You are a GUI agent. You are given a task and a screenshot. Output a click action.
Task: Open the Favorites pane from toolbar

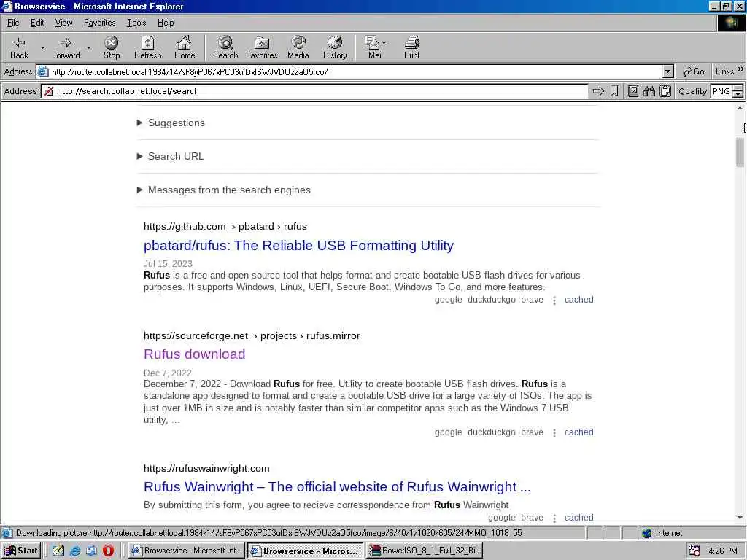[x=262, y=47]
